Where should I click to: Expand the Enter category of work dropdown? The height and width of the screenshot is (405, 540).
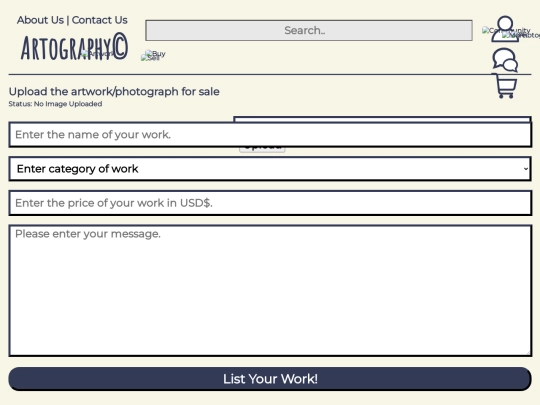[x=270, y=169]
